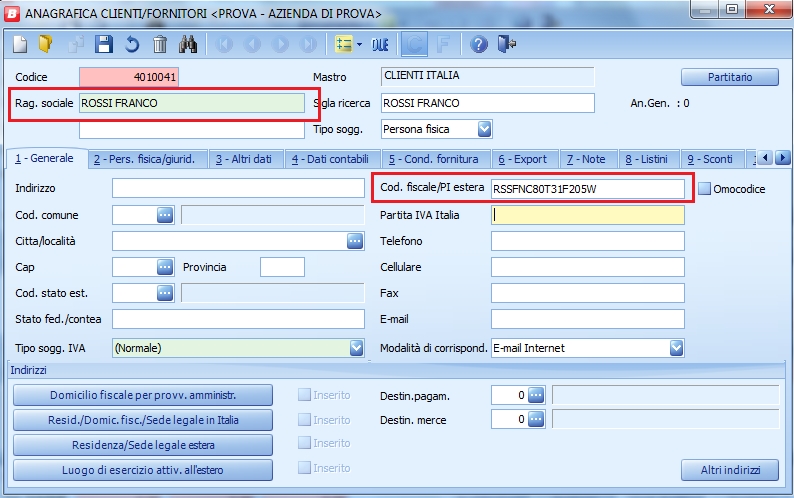Click Luogo di esercizio attiv. all'estero button
Viewport: 794px width, 498px height.
(143, 470)
